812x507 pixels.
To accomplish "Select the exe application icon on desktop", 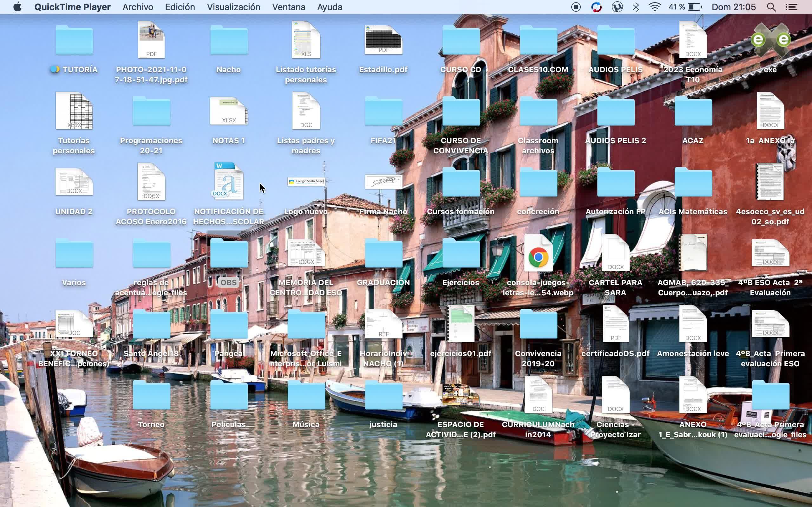I will click(x=770, y=40).
